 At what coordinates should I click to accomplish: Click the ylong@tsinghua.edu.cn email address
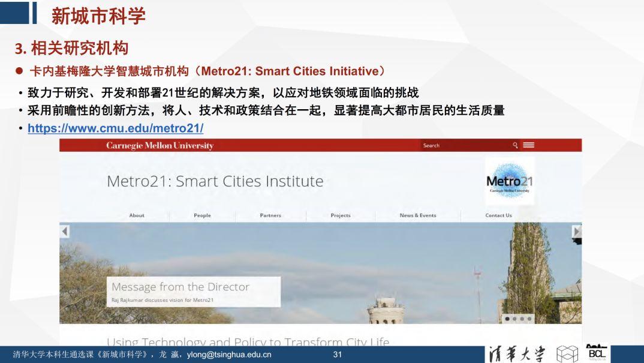(x=229, y=355)
